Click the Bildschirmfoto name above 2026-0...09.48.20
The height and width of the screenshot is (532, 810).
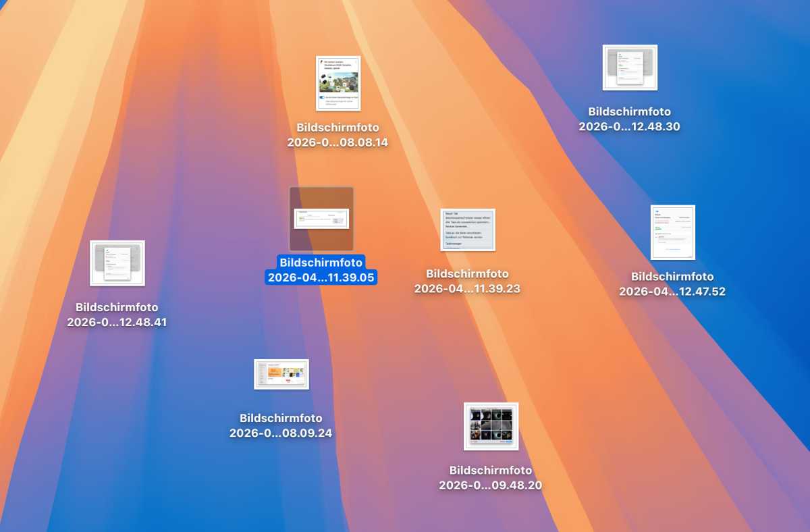point(491,471)
